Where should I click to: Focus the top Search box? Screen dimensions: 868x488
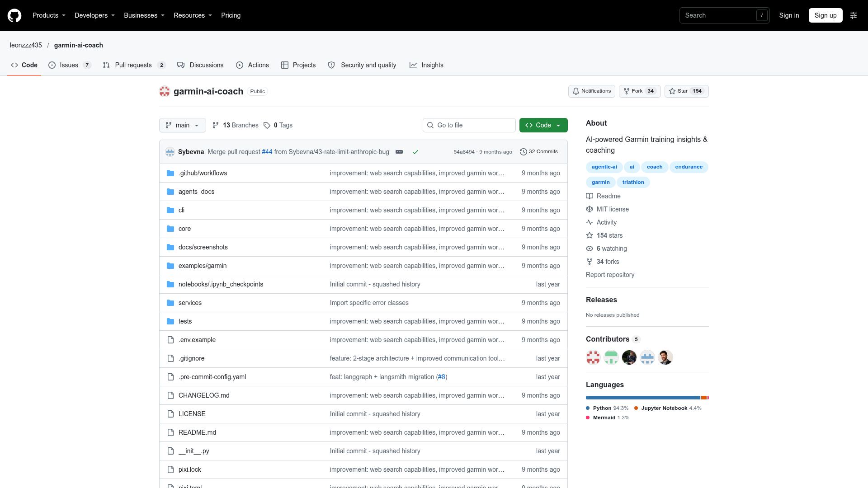[x=724, y=15]
